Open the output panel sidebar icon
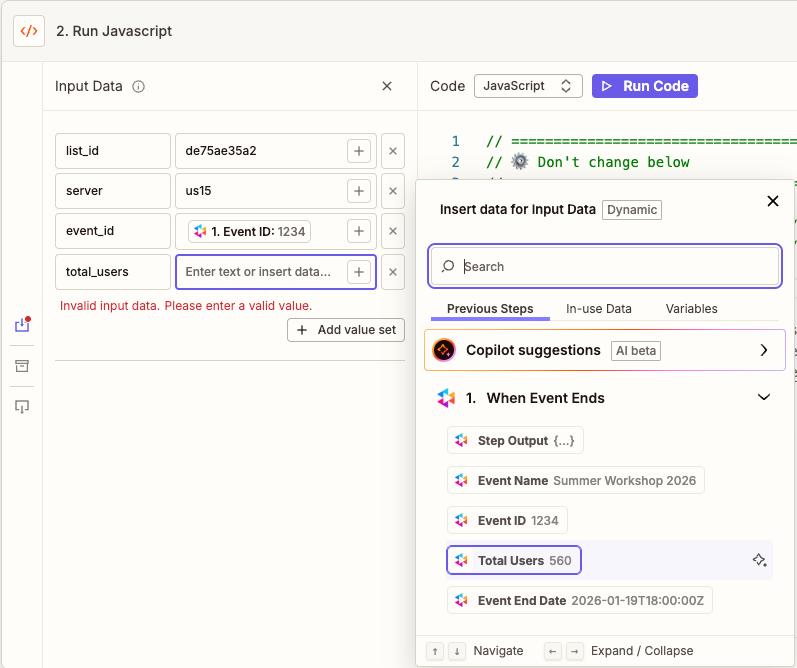The width and height of the screenshot is (797, 668). [22, 407]
